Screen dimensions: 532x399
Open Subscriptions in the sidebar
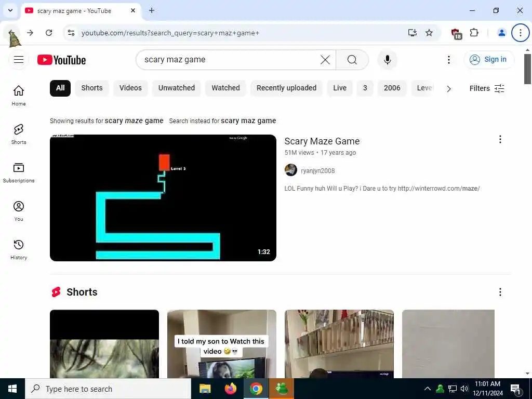pos(19,172)
